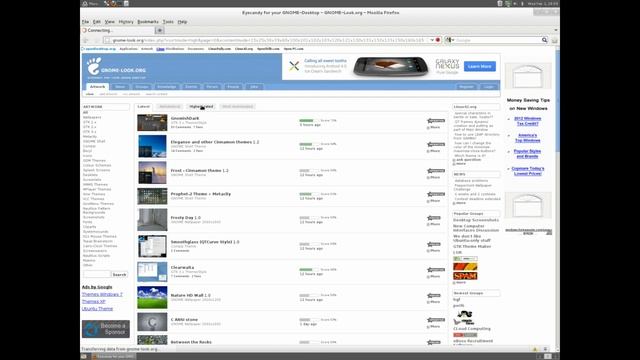Open C ANSI stone thumbnail
Image resolution: width=640 pixels, height=360 pixels.
click(152, 322)
